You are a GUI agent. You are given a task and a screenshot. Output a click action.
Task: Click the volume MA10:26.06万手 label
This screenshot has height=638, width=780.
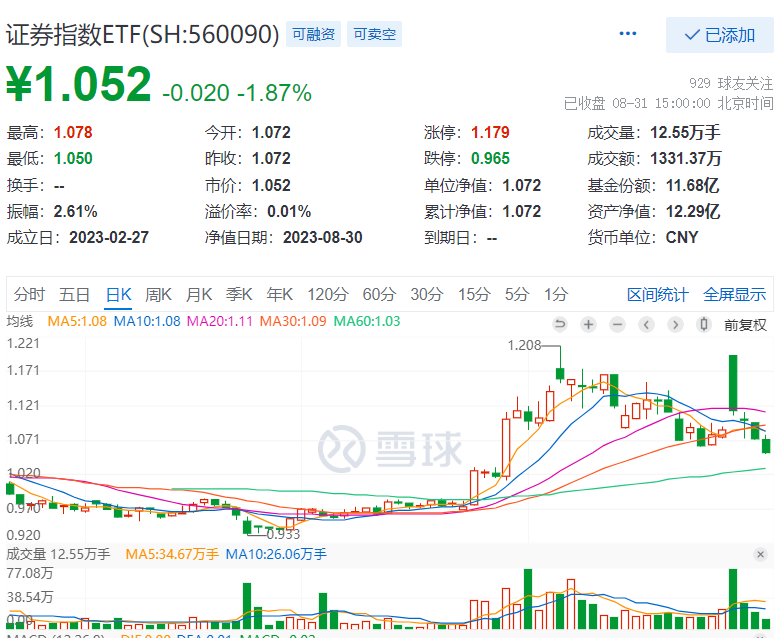click(276, 554)
